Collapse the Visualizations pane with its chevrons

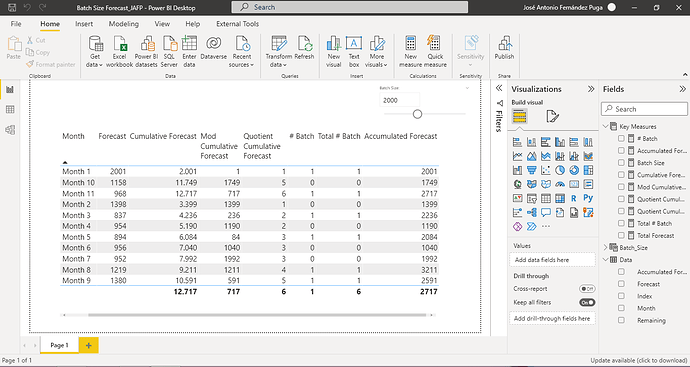591,89
